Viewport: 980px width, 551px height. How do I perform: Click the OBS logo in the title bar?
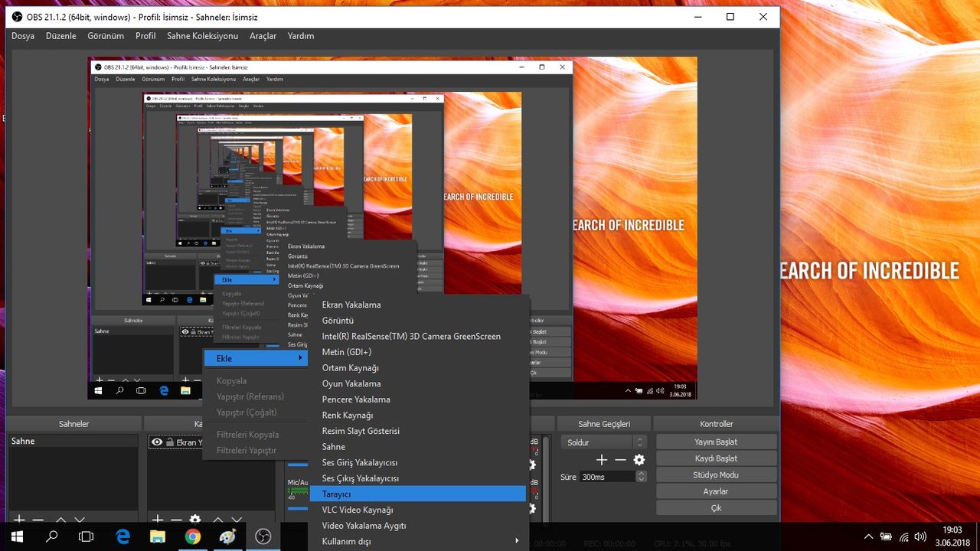click(x=18, y=17)
